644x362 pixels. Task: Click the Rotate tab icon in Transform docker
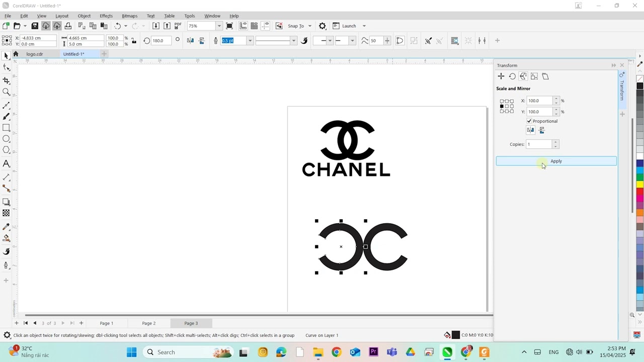tap(512, 76)
